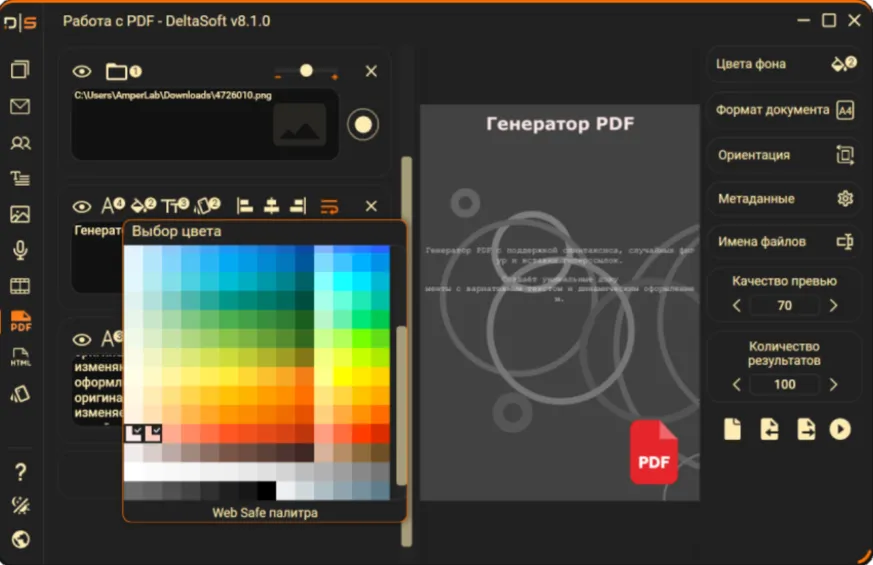The image size is (873, 565).
Task: Switch to Web Safe палитра
Action: coord(265,513)
